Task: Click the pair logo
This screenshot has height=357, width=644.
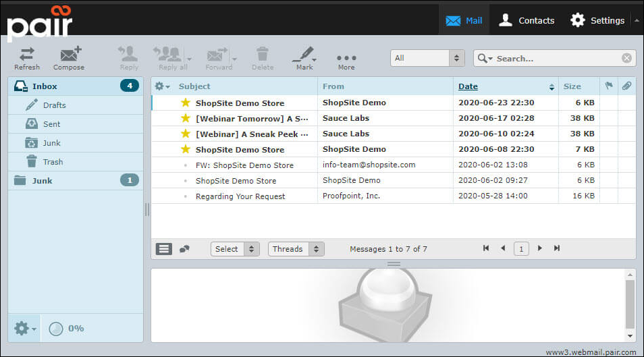Action: 39,22
